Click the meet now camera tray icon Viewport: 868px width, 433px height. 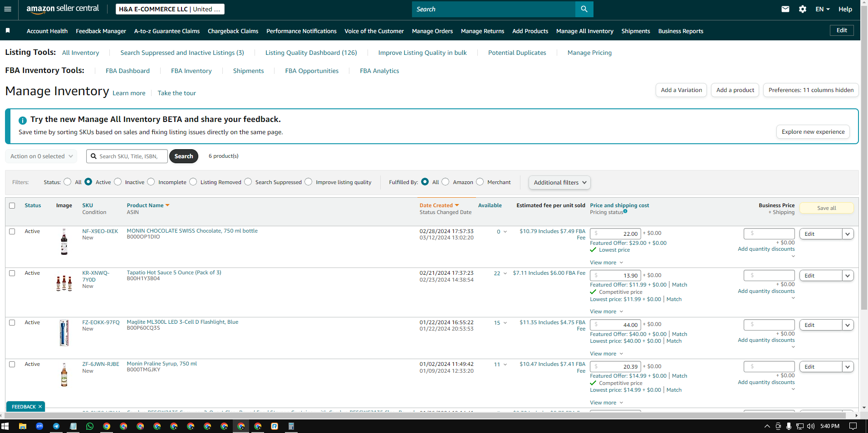(x=778, y=426)
